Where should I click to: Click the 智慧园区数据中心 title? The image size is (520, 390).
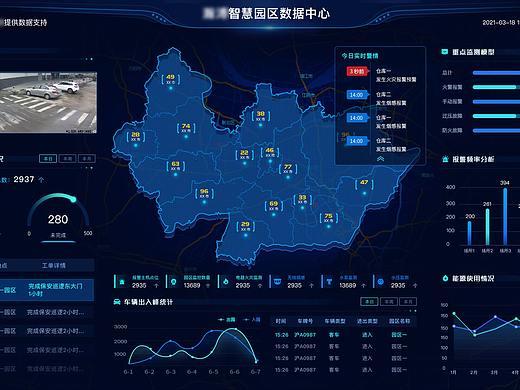click(279, 14)
